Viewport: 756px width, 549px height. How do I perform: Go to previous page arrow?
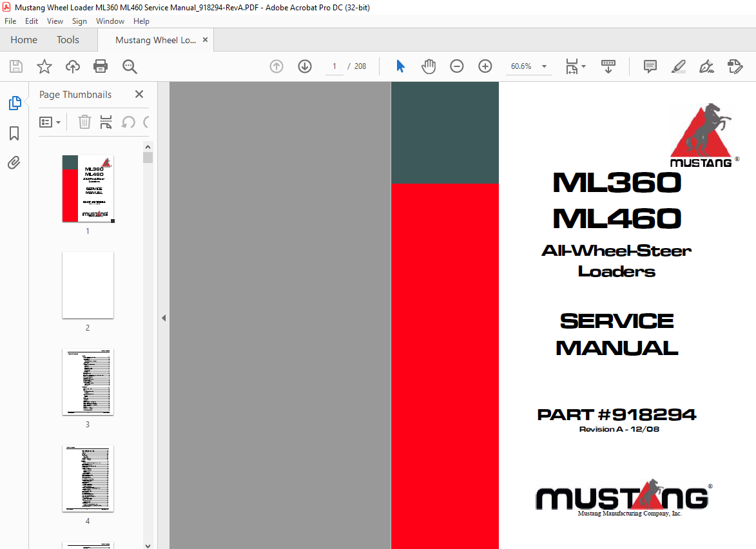(x=276, y=66)
